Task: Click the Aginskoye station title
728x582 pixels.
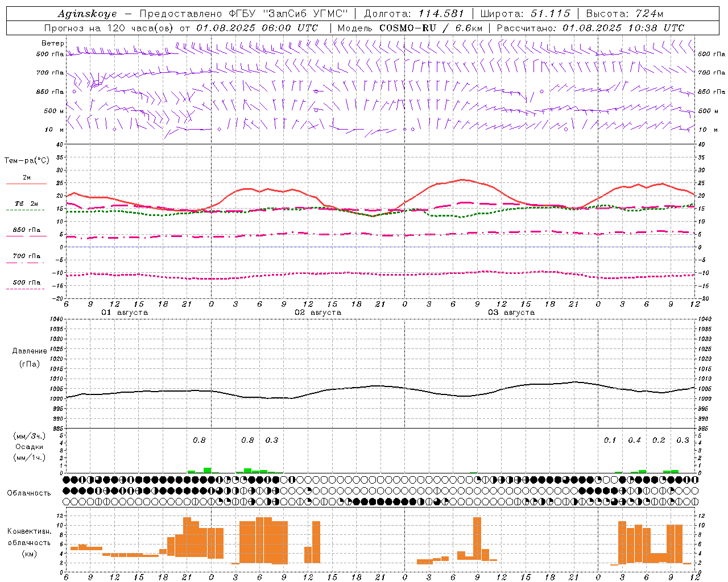Action: tap(87, 14)
